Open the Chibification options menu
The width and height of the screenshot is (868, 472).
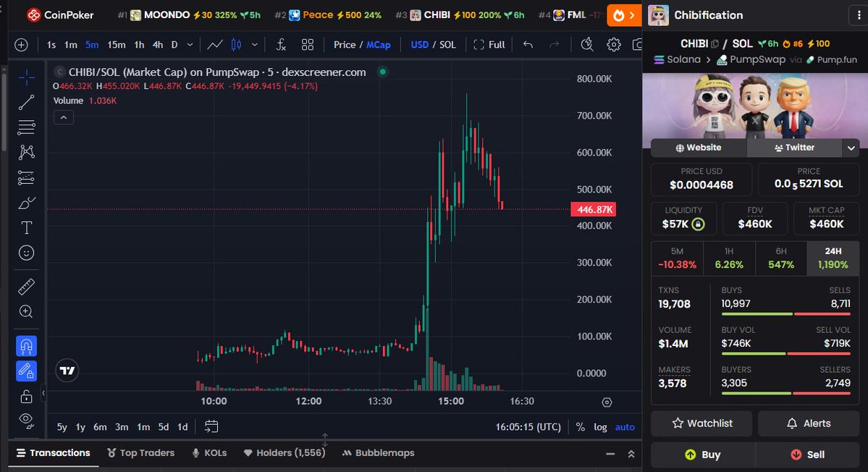click(x=858, y=15)
